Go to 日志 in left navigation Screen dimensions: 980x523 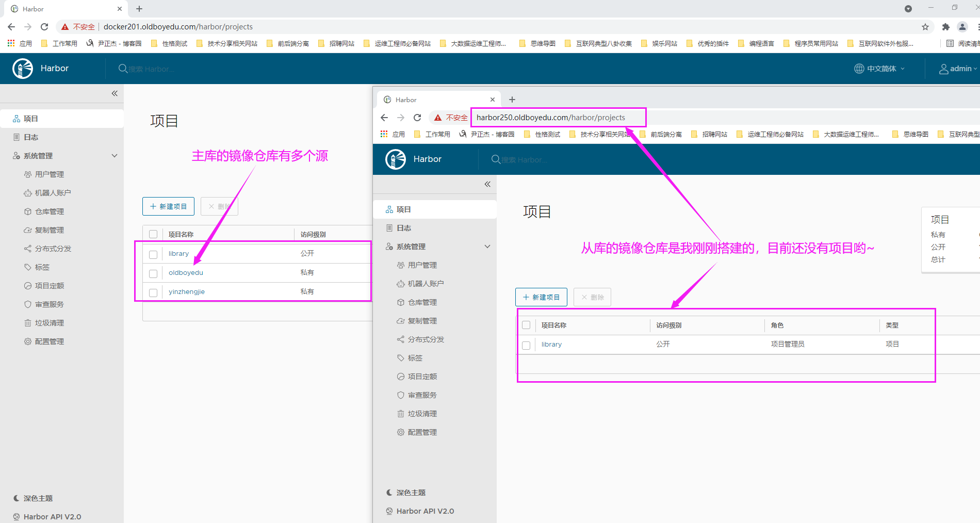(31, 137)
